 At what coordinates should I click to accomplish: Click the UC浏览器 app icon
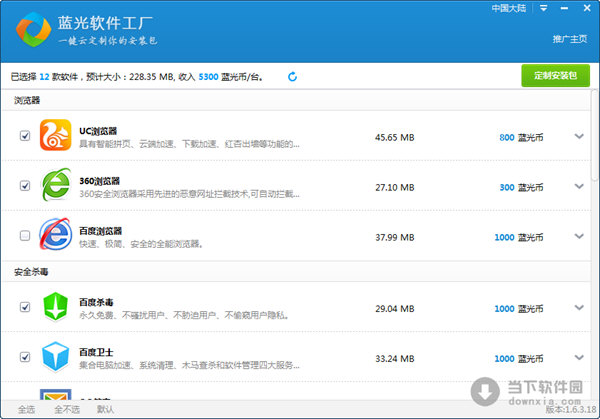[x=55, y=135]
